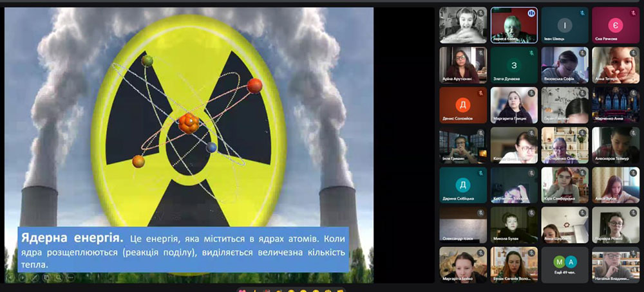The height and width of the screenshot is (292, 644).
Task: Click the gray "І" avatar of Іван Швець
Action: tap(564, 25)
